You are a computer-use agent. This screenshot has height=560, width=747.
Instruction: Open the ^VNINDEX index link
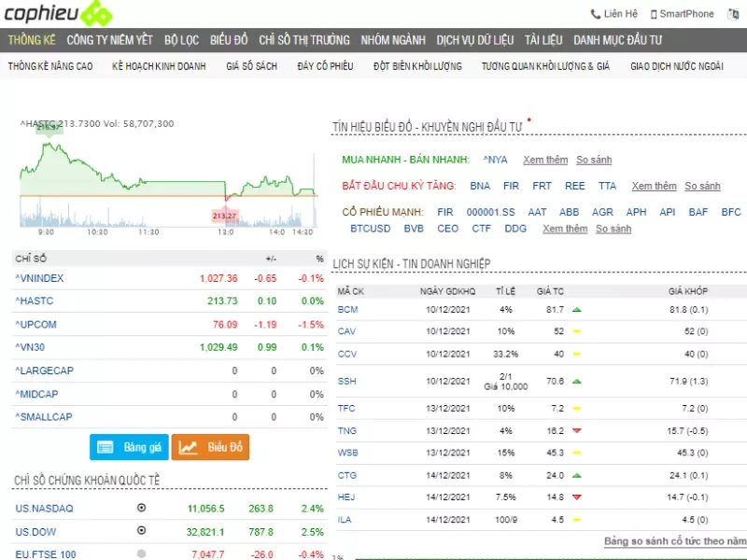click(39, 278)
